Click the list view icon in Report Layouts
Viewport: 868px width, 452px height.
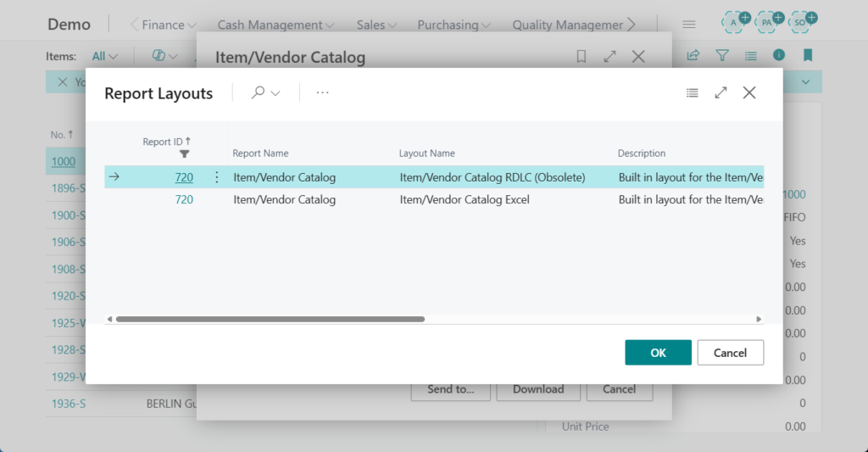coord(693,93)
